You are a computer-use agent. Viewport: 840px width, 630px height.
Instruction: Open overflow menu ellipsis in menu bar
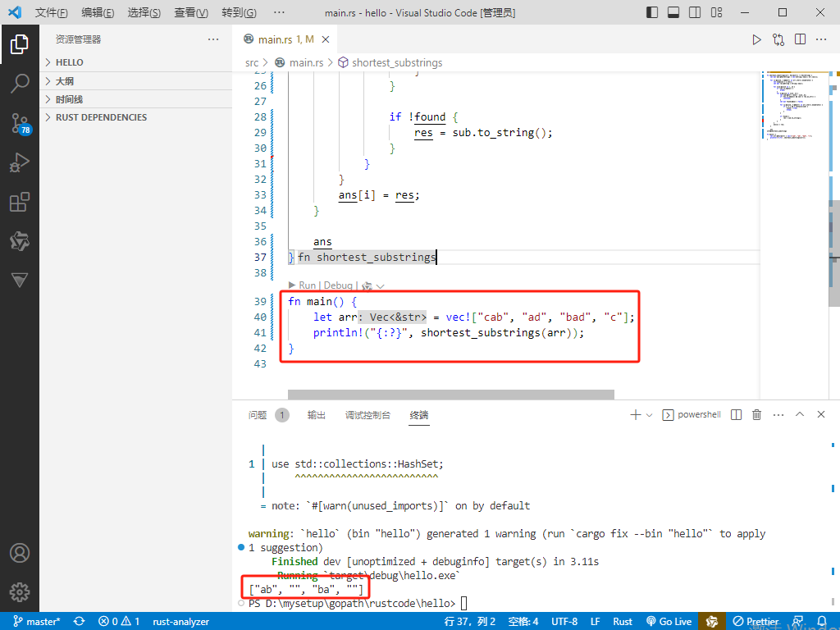279,12
